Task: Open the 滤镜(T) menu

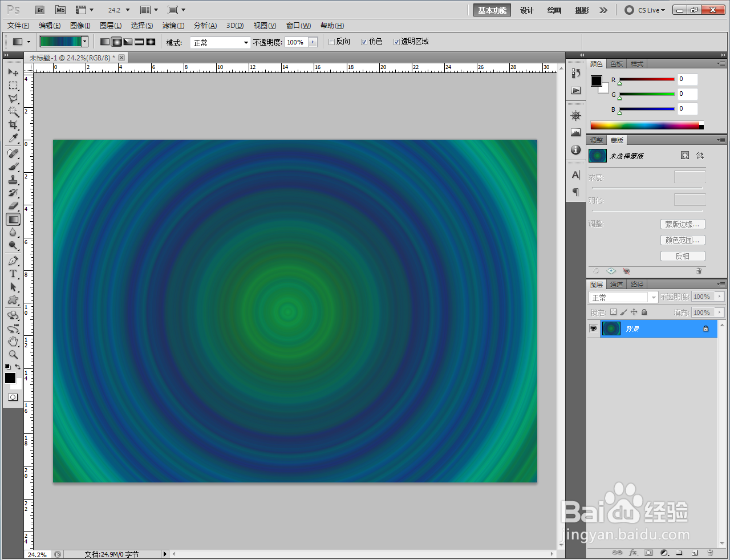Action: (173, 26)
